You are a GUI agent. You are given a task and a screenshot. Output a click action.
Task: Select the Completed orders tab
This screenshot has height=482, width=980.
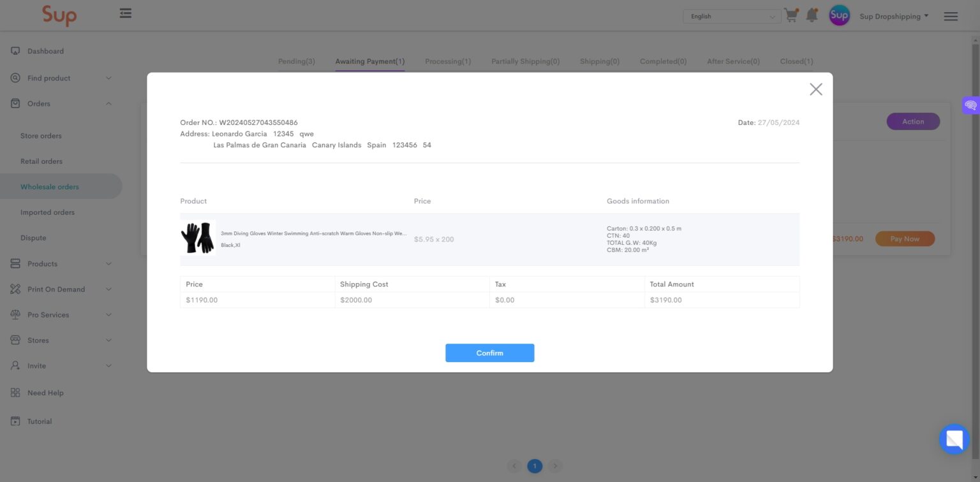[663, 61]
